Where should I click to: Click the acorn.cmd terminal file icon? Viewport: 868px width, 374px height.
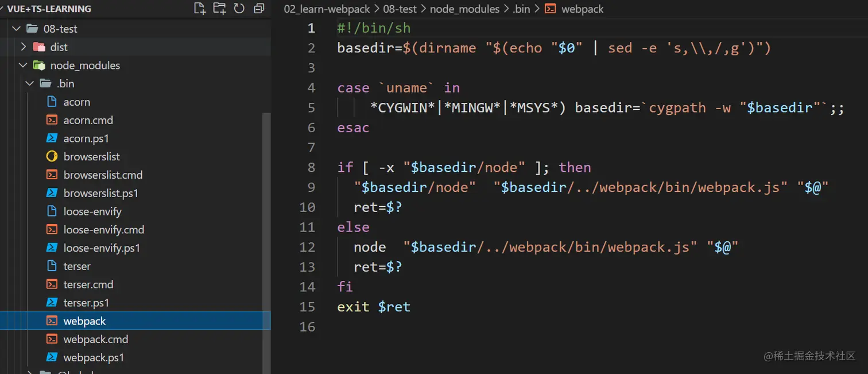pyautogui.click(x=52, y=120)
